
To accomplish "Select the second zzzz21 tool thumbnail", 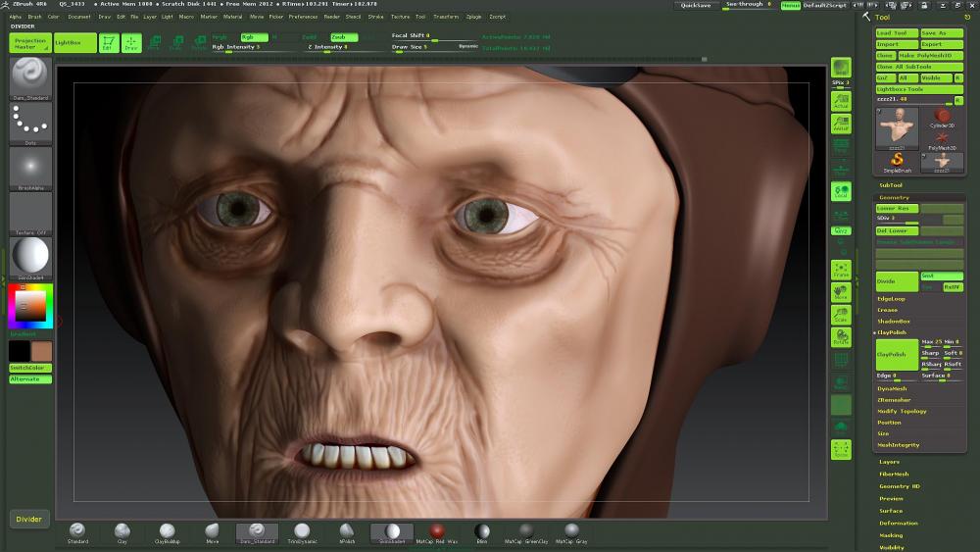I will point(942,163).
